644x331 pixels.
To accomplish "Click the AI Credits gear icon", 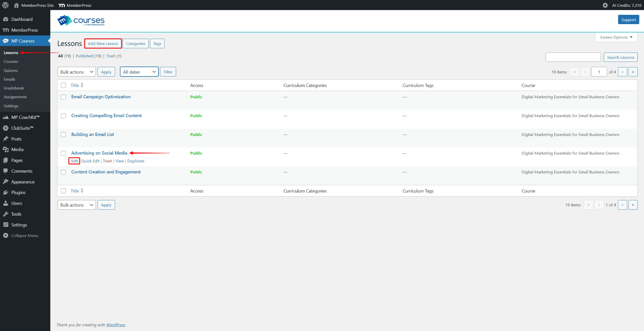I will pos(605,5).
